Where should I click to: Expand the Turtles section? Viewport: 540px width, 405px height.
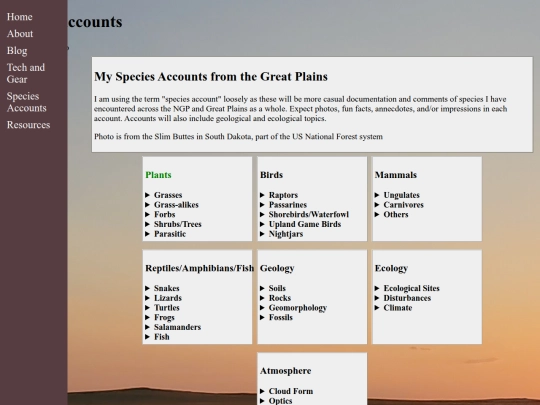point(163,308)
